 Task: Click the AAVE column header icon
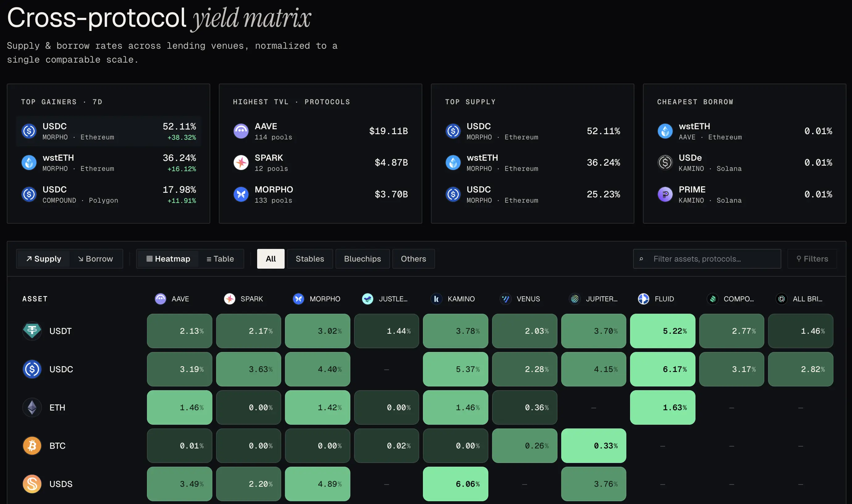pos(161,299)
